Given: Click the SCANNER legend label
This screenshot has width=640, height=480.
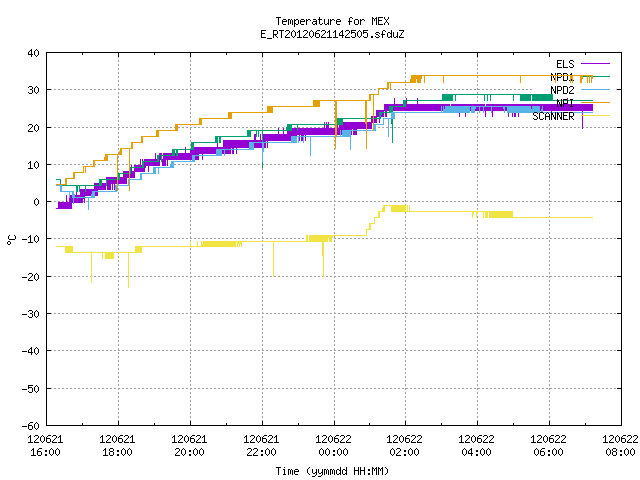Looking at the screenshot, I should click(553, 116).
